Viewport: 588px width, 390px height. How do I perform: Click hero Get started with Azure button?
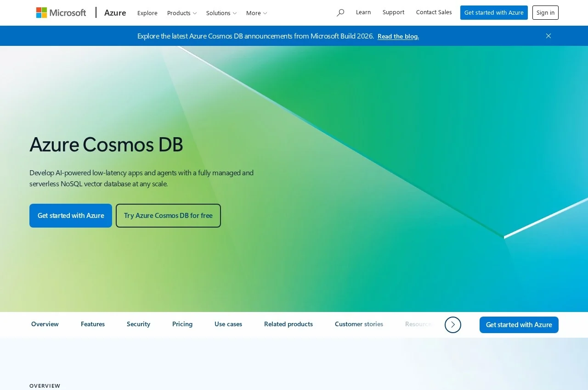click(x=71, y=216)
